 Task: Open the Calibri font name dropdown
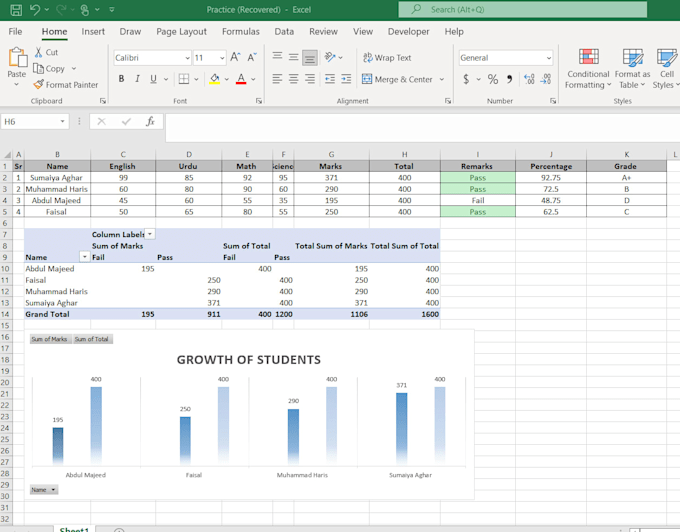click(187, 58)
